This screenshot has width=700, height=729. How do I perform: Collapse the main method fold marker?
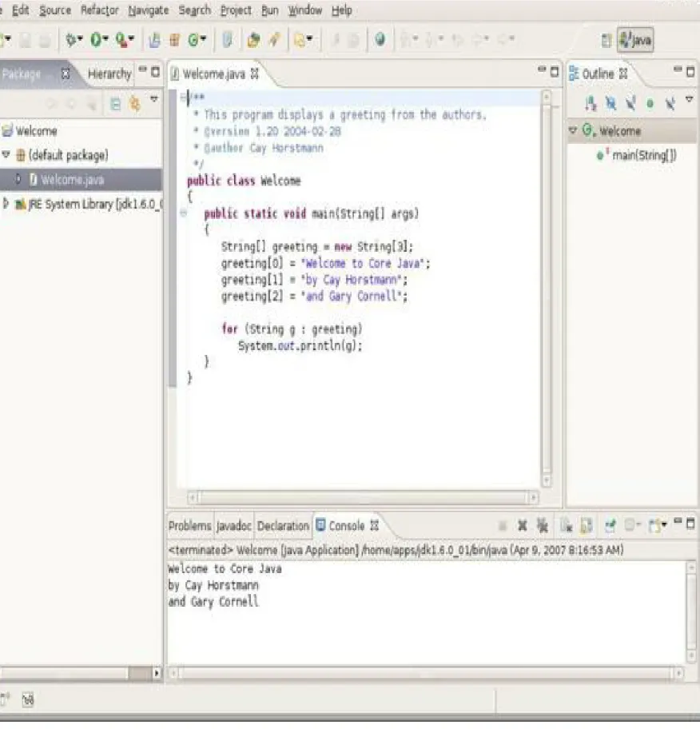(x=184, y=213)
